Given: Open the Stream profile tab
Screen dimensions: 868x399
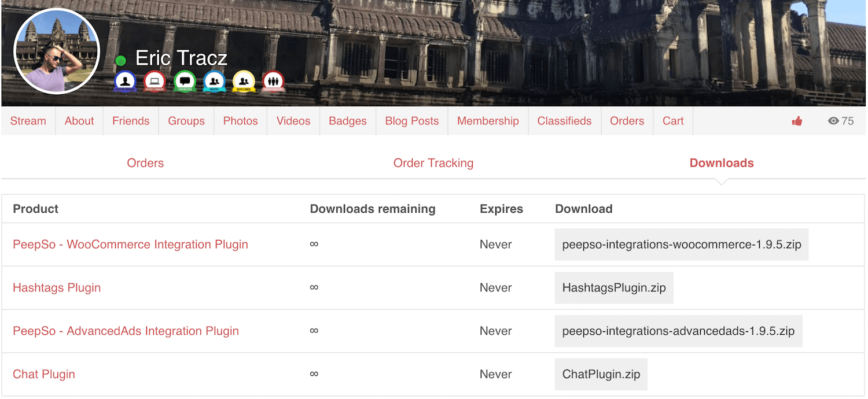Looking at the screenshot, I should click(x=28, y=121).
